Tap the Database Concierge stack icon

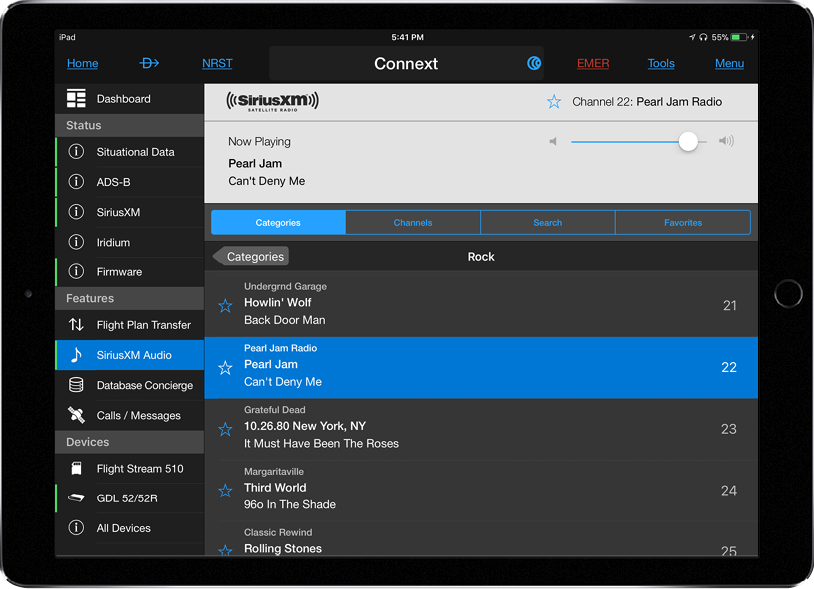click(x=76, y=385)
